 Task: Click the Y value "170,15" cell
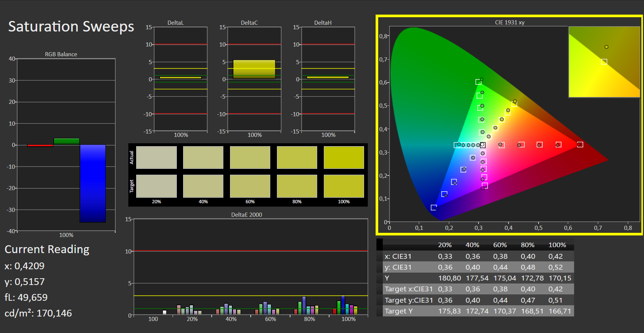coord(560,278)
